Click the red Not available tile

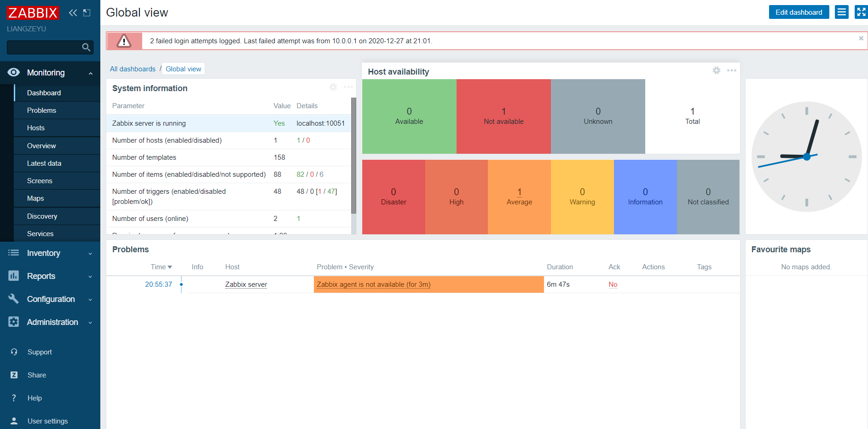pyautogui.click(x=503, y=116)
